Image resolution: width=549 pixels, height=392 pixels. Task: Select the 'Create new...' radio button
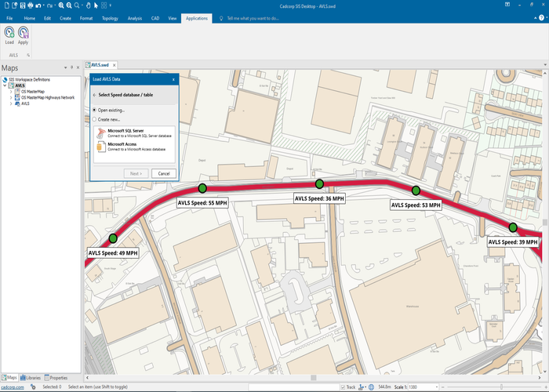[x=95, y=119]
